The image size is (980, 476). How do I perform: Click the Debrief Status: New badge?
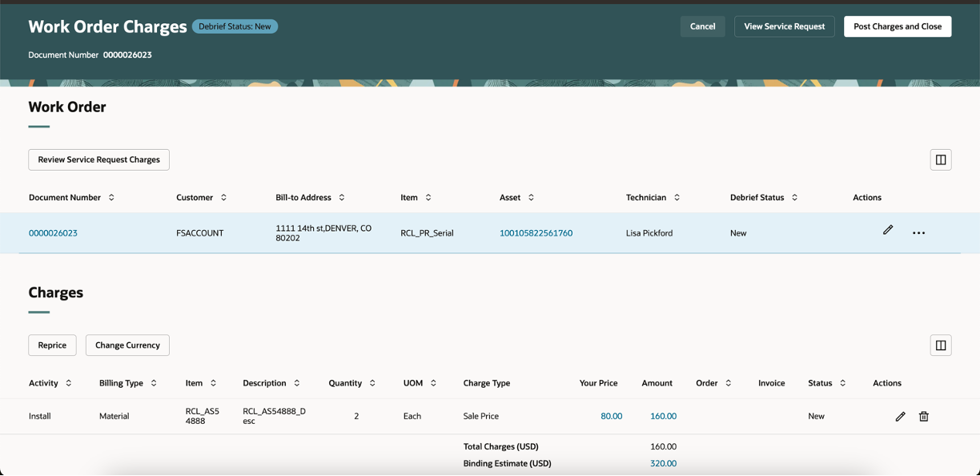point(235,26)
